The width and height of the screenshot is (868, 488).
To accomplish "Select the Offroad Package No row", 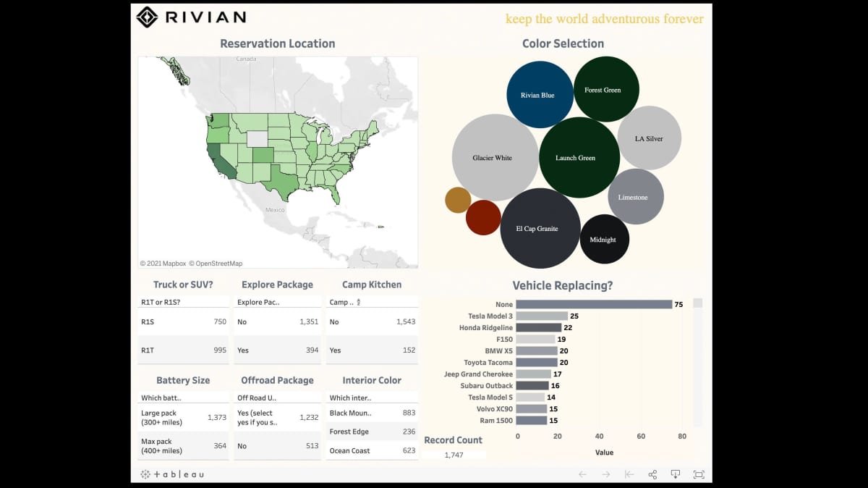I will 278,446.
